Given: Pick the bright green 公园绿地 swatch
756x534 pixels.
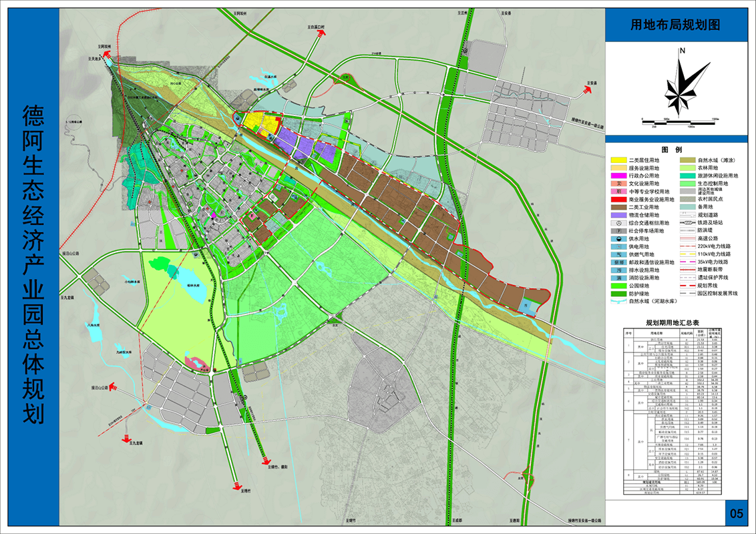Looking at the screenshot, I should tap(618, 286).
